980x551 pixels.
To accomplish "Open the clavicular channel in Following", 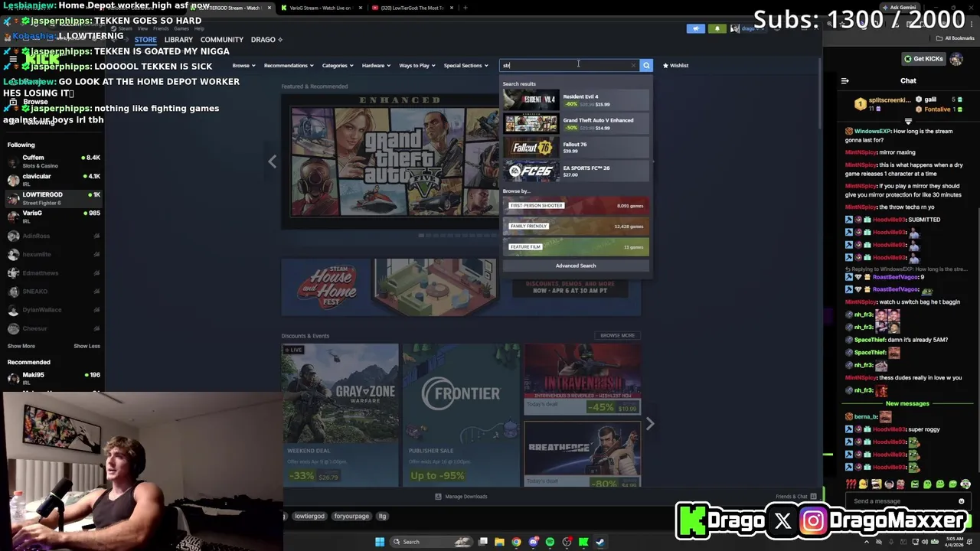I will click(52, 179).
